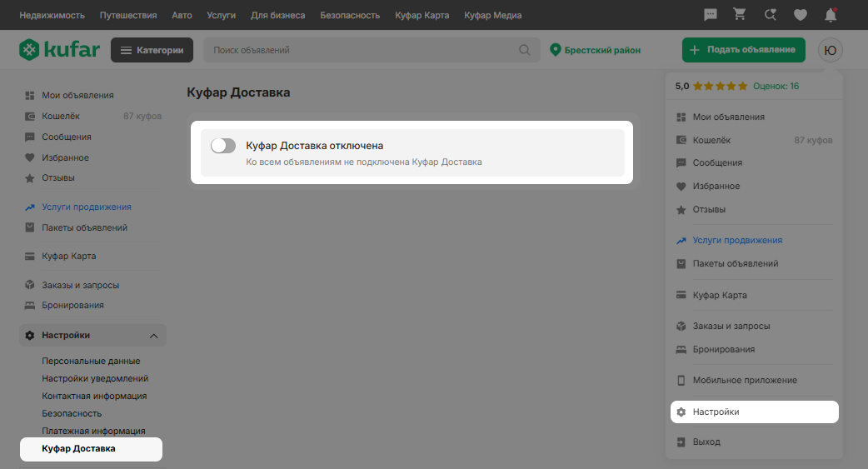
Task: Open favorites heart icon in top bar
Action: click(x=801, y=16)
